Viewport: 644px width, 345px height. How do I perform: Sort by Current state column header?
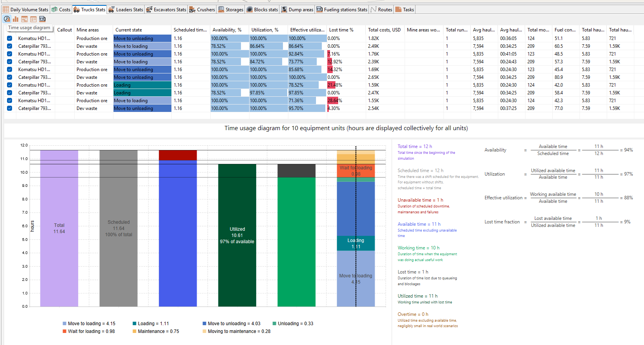[142, 30]
